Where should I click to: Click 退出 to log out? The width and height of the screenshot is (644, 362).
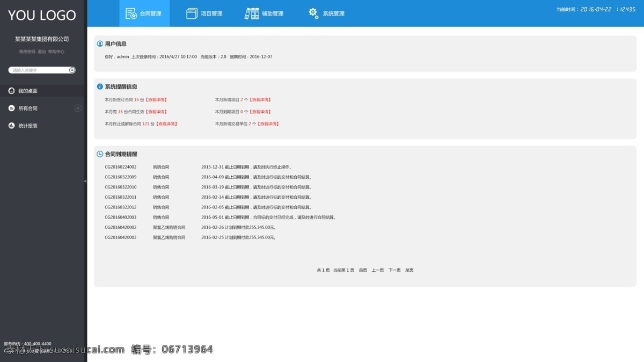(41, 52)
